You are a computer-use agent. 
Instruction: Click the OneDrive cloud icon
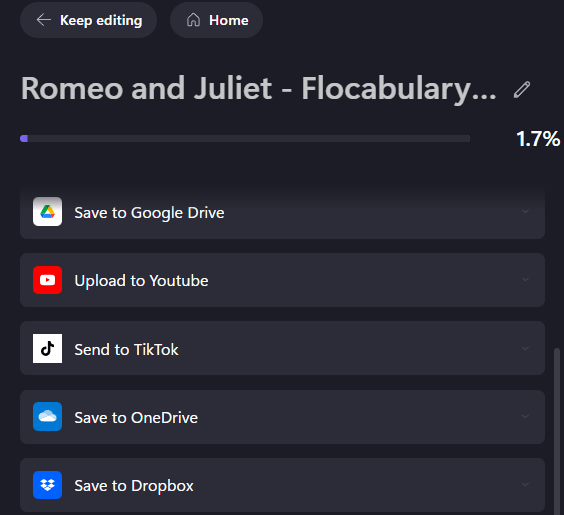tap(47, 416)
